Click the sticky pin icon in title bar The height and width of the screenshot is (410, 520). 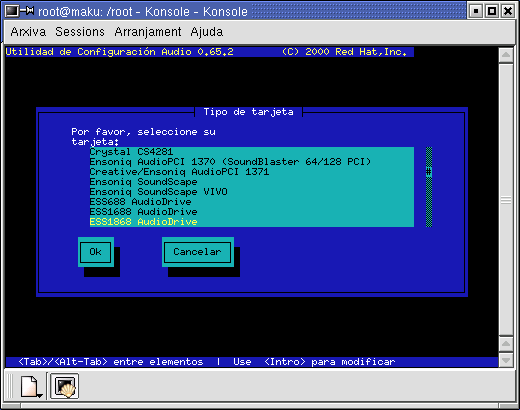(x=27, y=11)
